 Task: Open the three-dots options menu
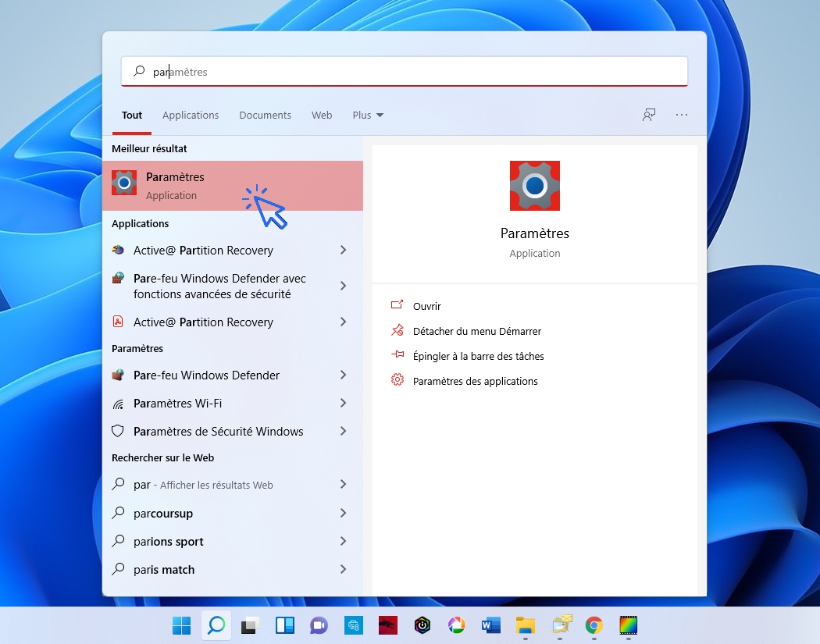pos(682,115)
